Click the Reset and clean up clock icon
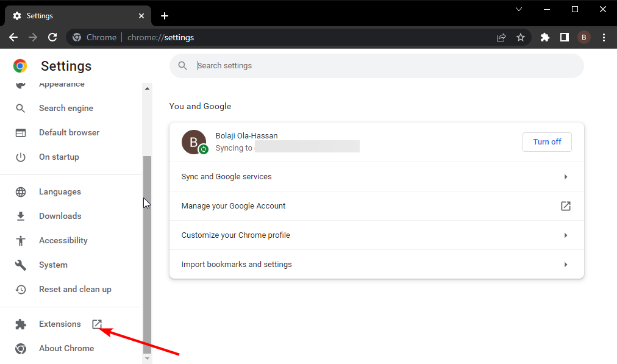The width and height of the screenshot is (617, 364). (x=21, y=290)
